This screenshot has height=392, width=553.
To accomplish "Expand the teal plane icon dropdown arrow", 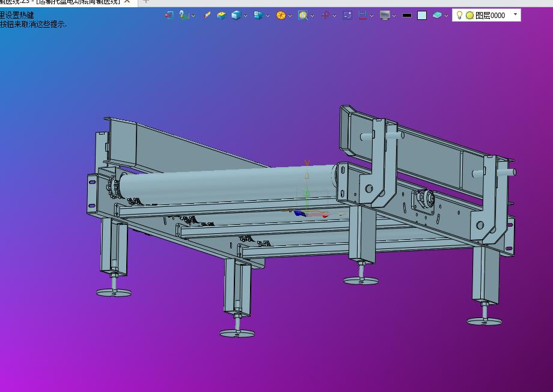I will [x=446, y=16].
